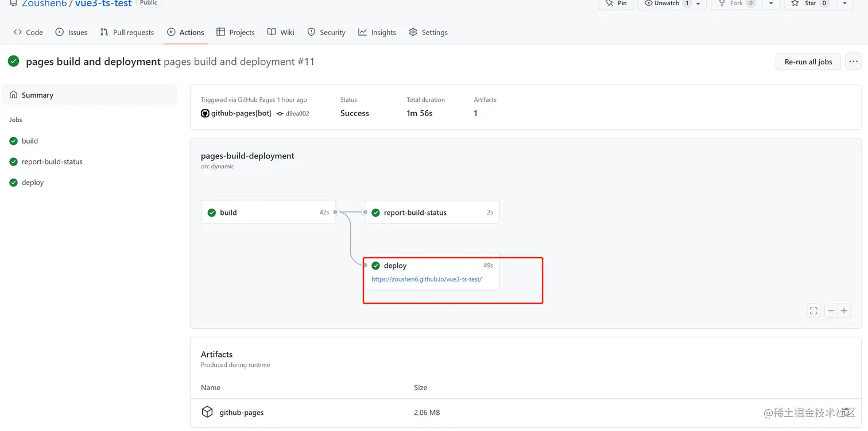Image resolution: width=868 pixels, height=431 pixels.
Task: Click the github-pages[bot] actor link
Action: tap(241, 113)
